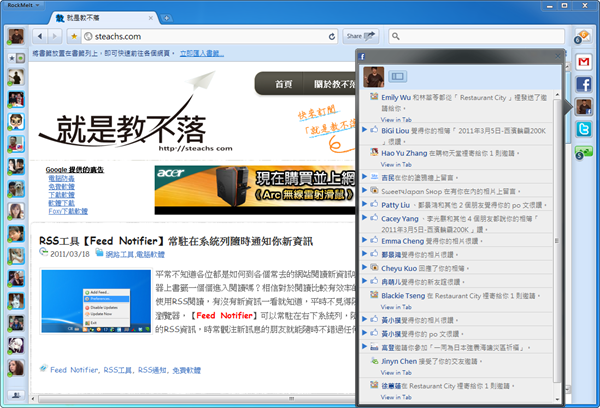Click the Feed Notifier article thumbnail image

click(x=96, y=301)
